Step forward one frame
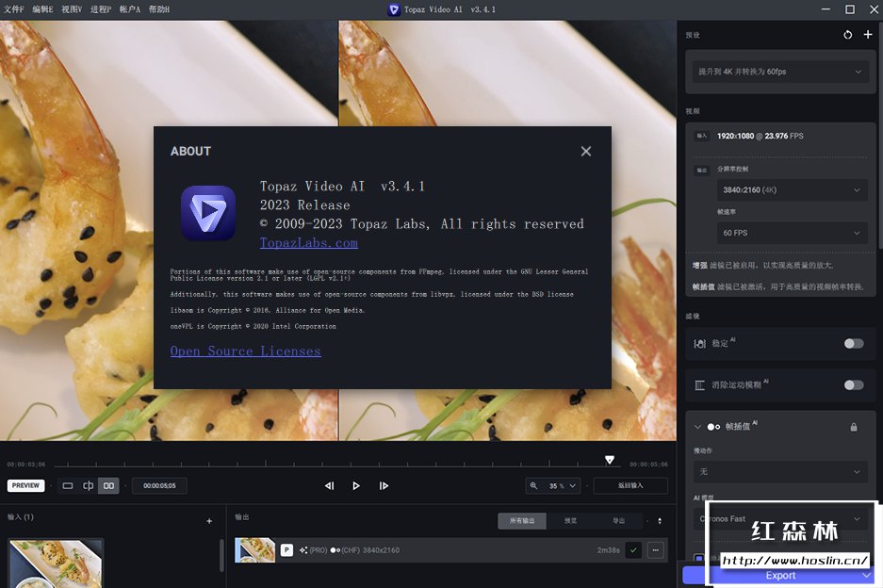Screen dimensions: 883x588 click(x=384, y=485)
